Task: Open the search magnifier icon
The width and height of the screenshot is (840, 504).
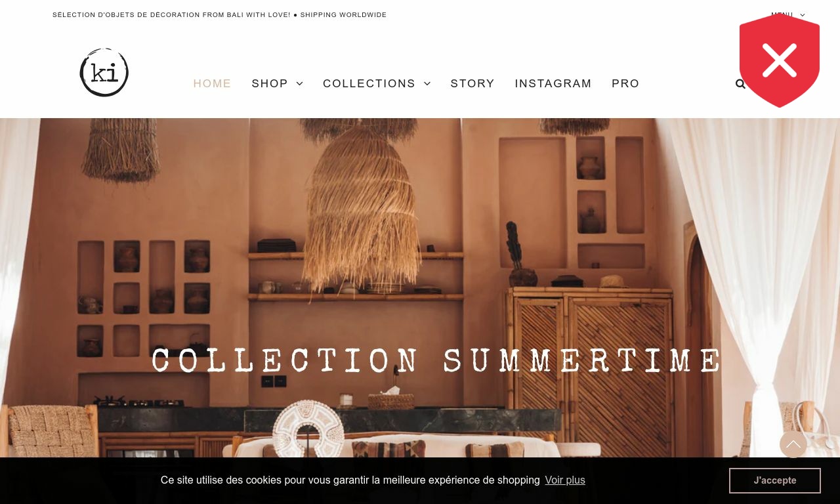Action: click(x=740, y=83)
